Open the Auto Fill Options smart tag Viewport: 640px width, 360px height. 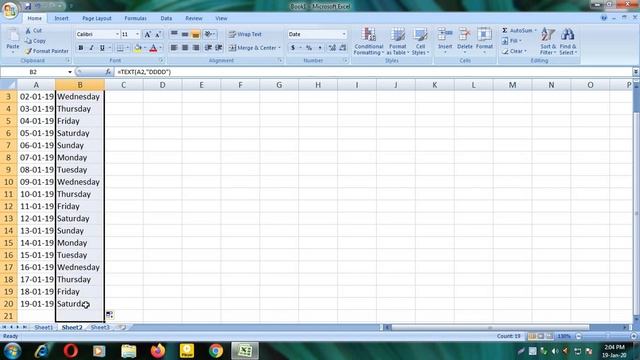click(109, 315)
